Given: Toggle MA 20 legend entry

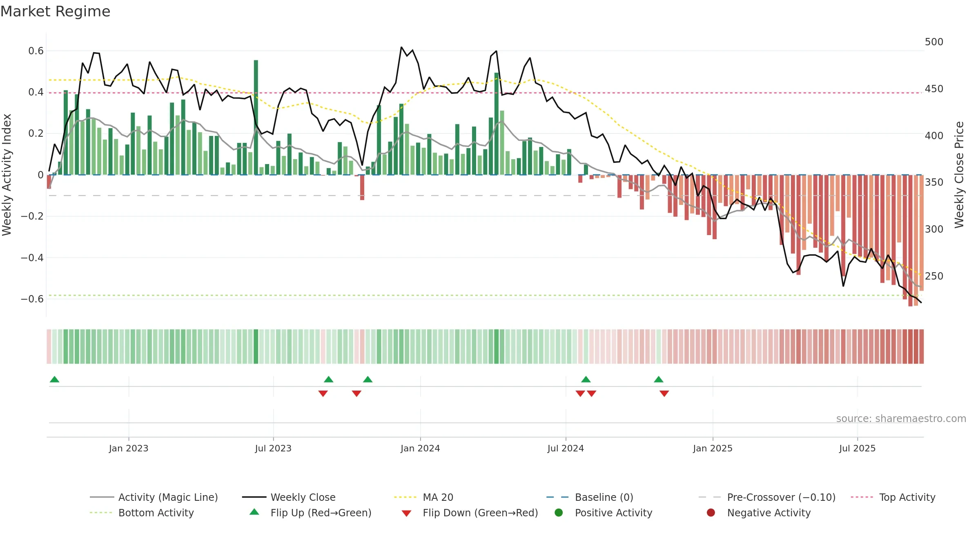Looking at the screenshot, I should point(424,497).
